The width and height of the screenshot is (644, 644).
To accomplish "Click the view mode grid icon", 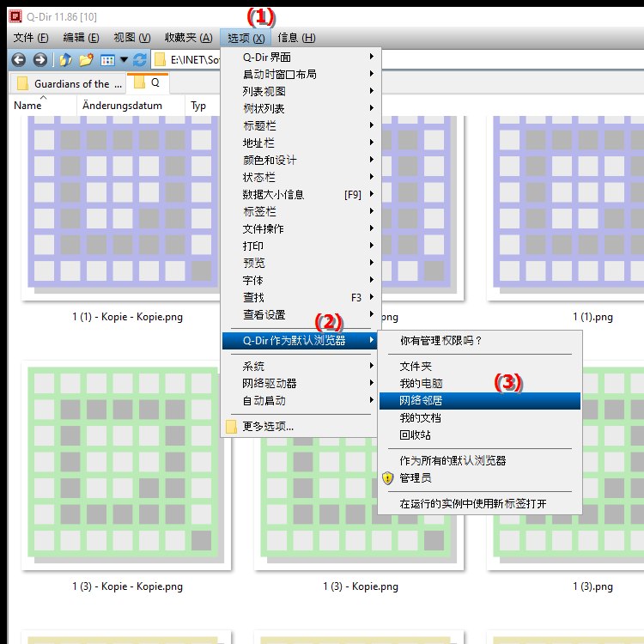I will pyautogui.click(x=107, y=60).
